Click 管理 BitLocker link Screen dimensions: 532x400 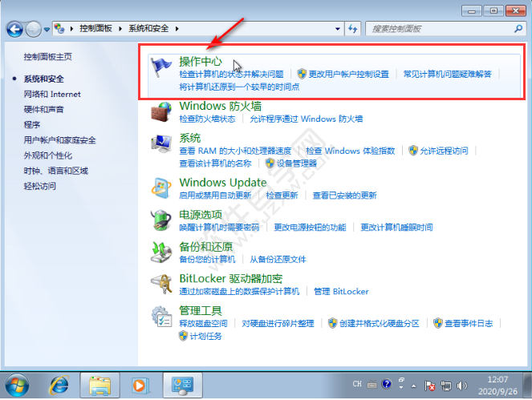click(341, 292)
